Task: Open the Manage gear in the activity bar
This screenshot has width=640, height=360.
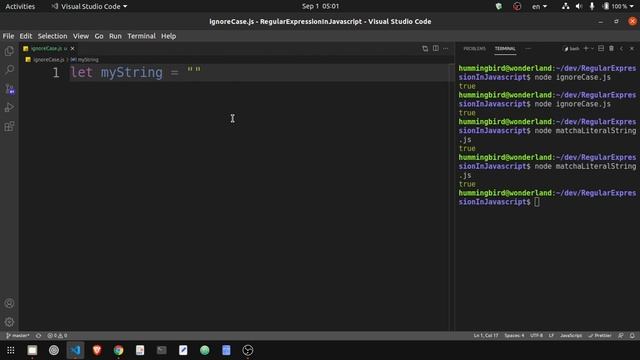Action: click(x=9, y=322)
